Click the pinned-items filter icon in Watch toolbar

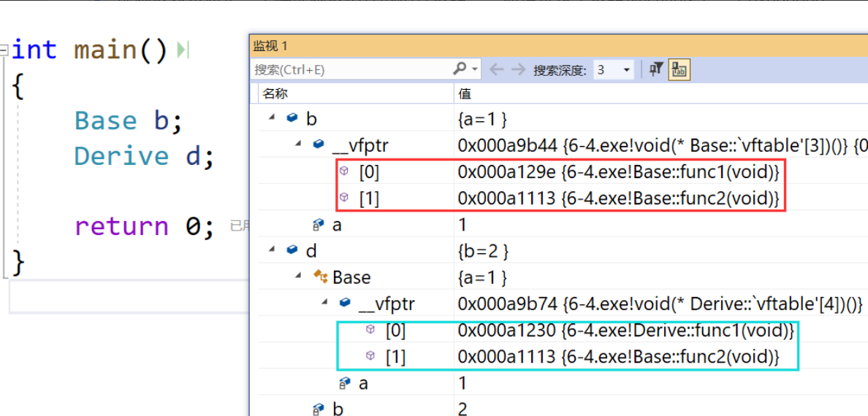pyautogui.click(x=657, y=70)
